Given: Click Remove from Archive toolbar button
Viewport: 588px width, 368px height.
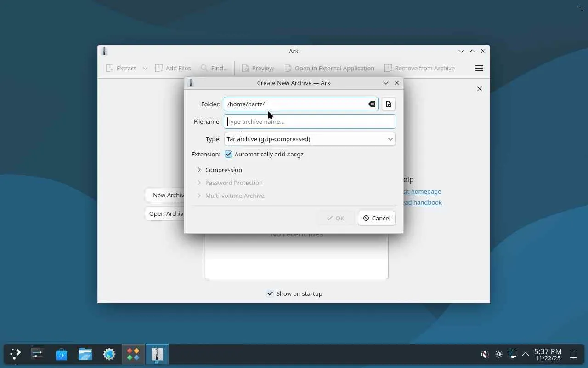Looking at the screenshot, I should (x=419, y=68).
